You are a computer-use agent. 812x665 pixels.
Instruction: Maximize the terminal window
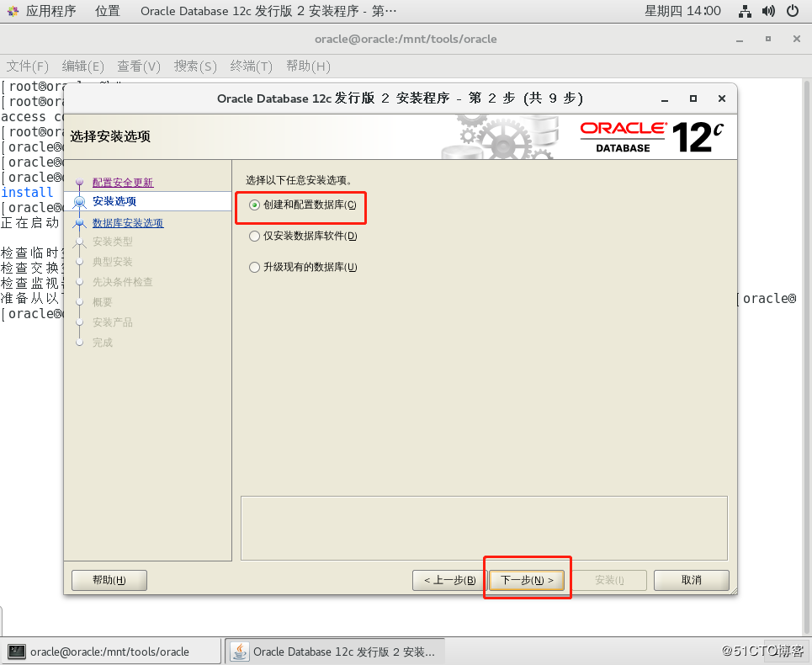tap(768, 39)
